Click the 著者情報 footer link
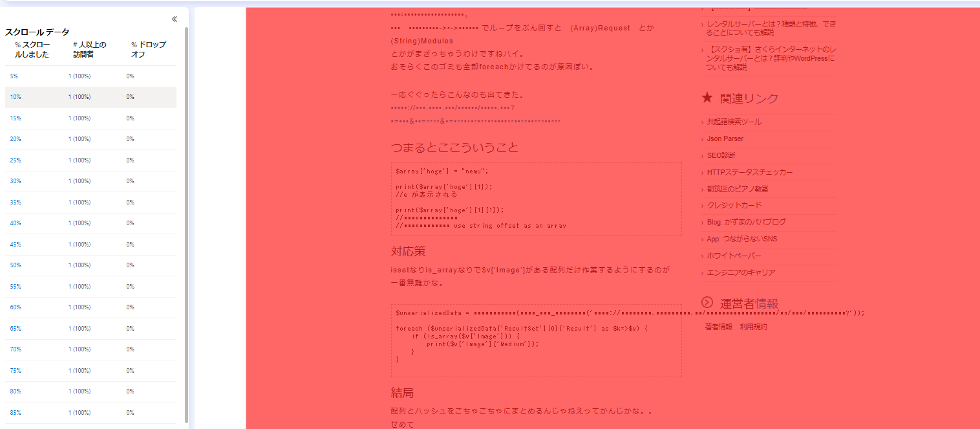 pos(718,327)
